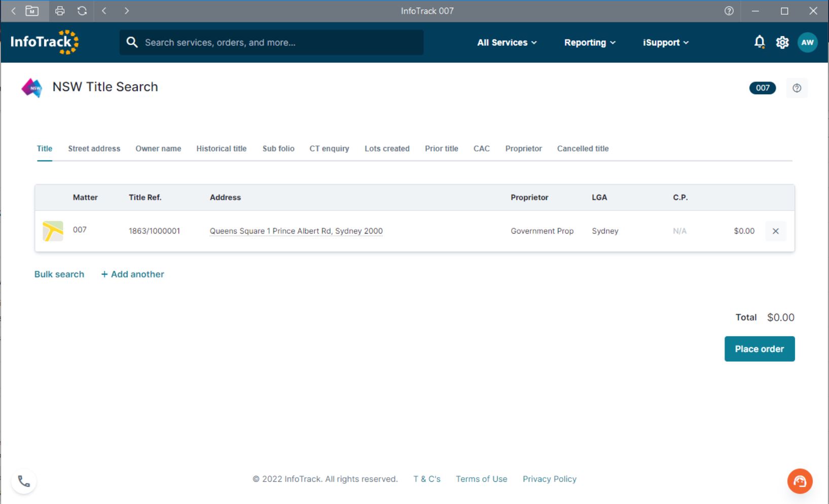
Task: Click the Title Ref. column header
Action: tap(145, 198)
